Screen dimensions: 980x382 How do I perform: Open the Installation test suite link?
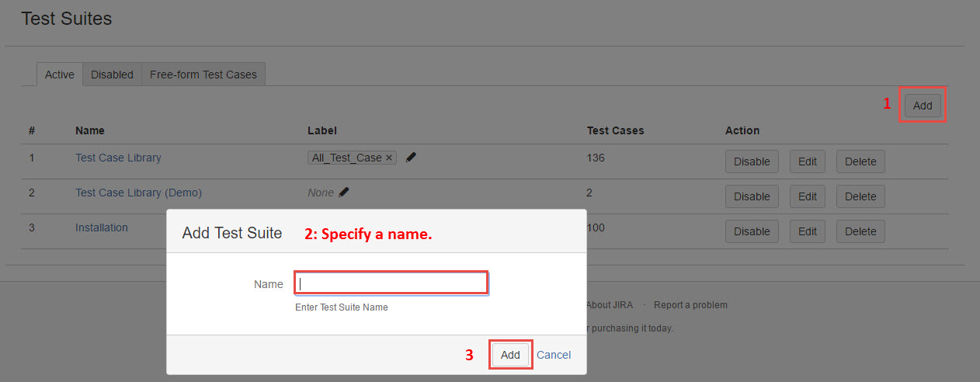point(102,227)
